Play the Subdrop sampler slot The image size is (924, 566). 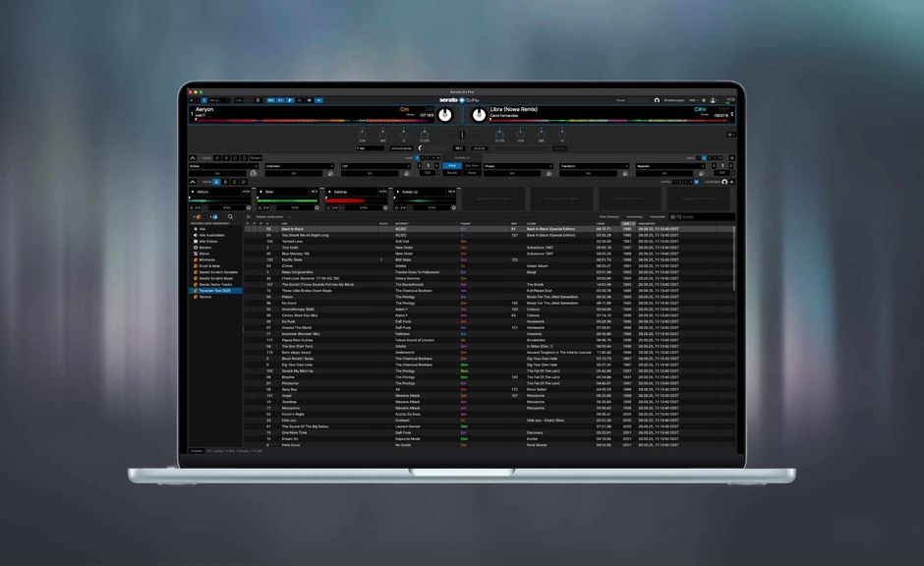click(329, 192)
